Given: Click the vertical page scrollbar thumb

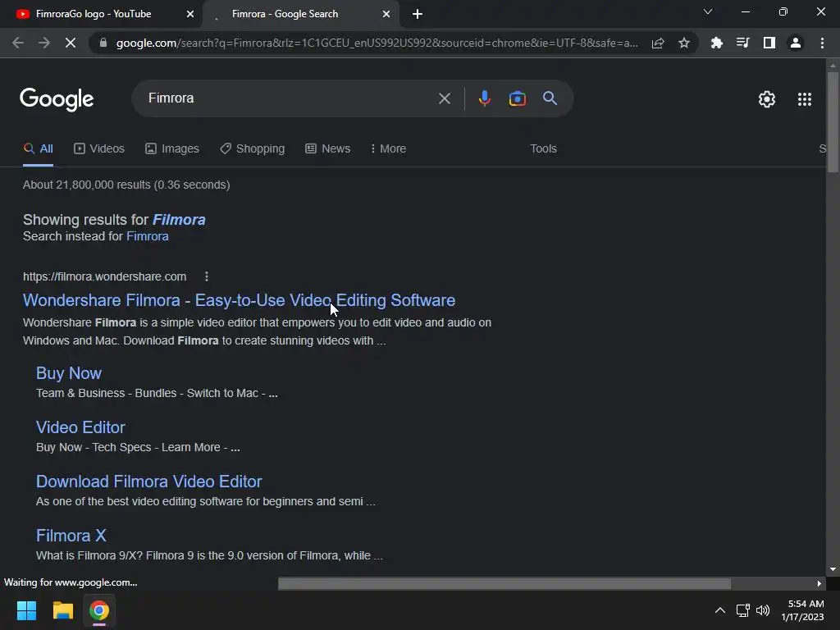Looking at the screenshot, I should [x=833, y=122].
